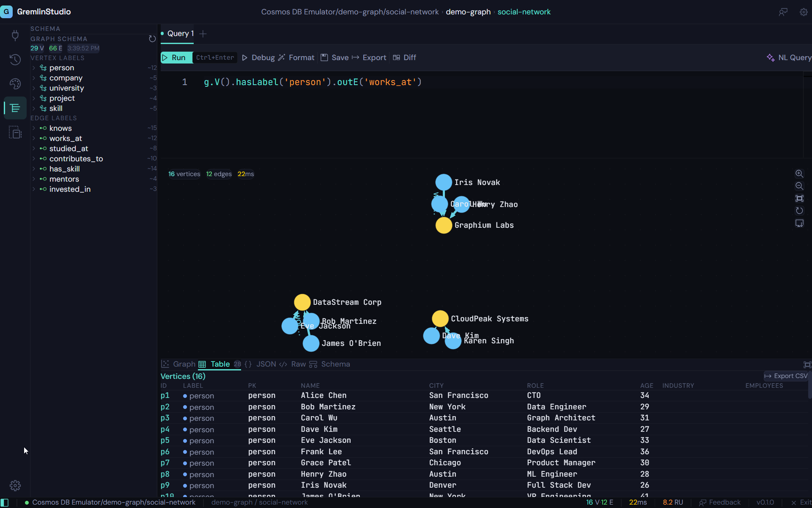Collapse the knows edge label entry
The height and width of the screenshot is (508, 812).
tap(34, 128)
